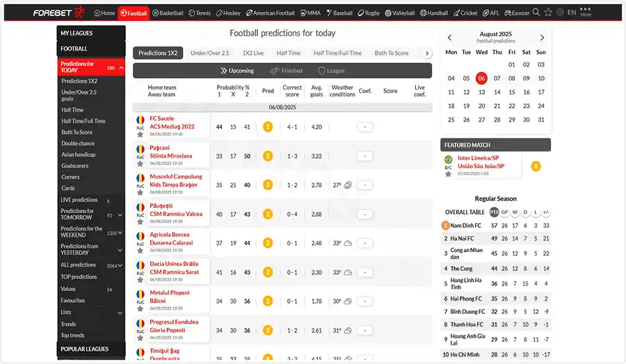Open Tennis in top navigation
Image resolution: width=626 pixels, height=364 pixels.
point(200,13)
